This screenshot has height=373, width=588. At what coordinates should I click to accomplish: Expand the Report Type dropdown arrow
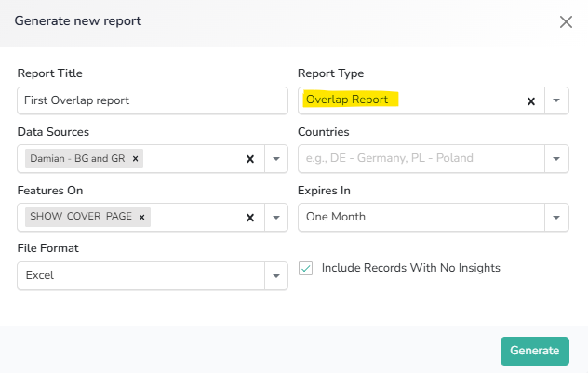(556, 100)
